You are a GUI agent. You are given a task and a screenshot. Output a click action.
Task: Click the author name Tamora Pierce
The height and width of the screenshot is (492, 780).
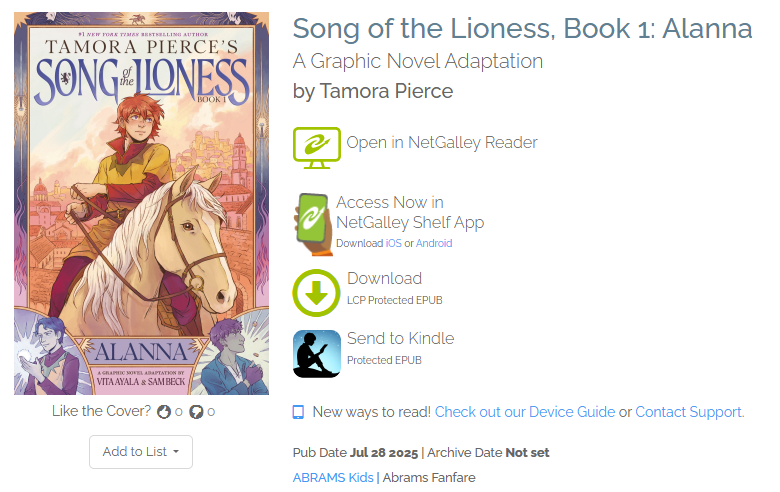point(386,92)
